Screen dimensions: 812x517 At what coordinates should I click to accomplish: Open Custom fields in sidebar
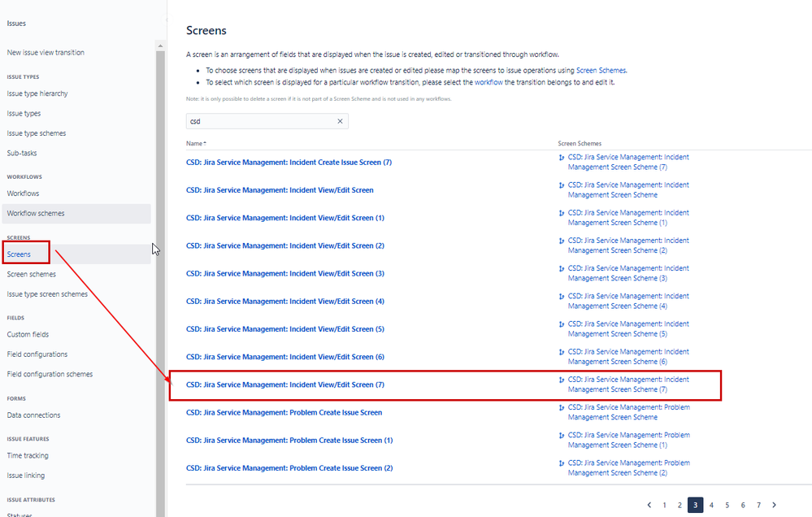[28, 335]
